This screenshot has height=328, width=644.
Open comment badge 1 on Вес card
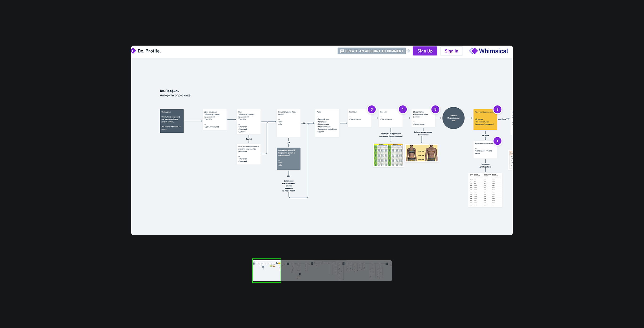click(402, 109)
